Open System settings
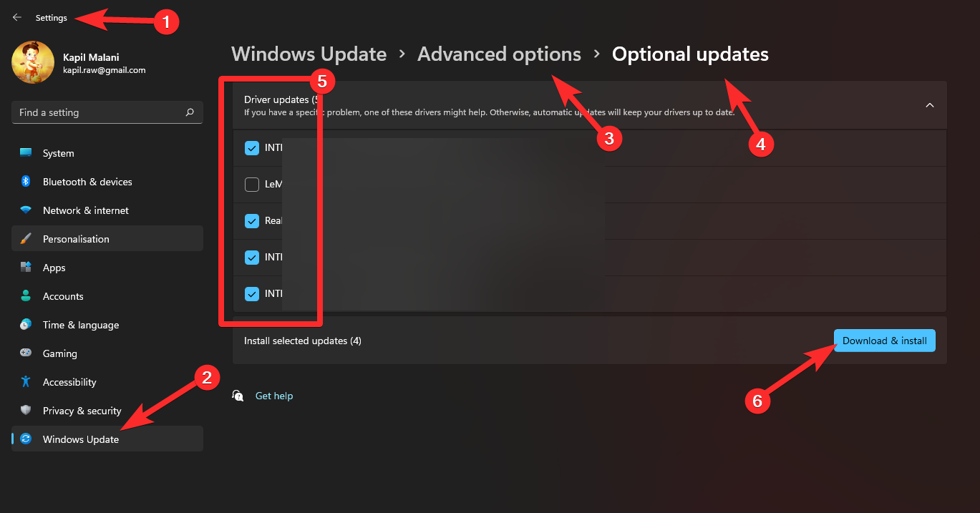Viewport: 980px width, 513px height. click(x=107, y=153)
